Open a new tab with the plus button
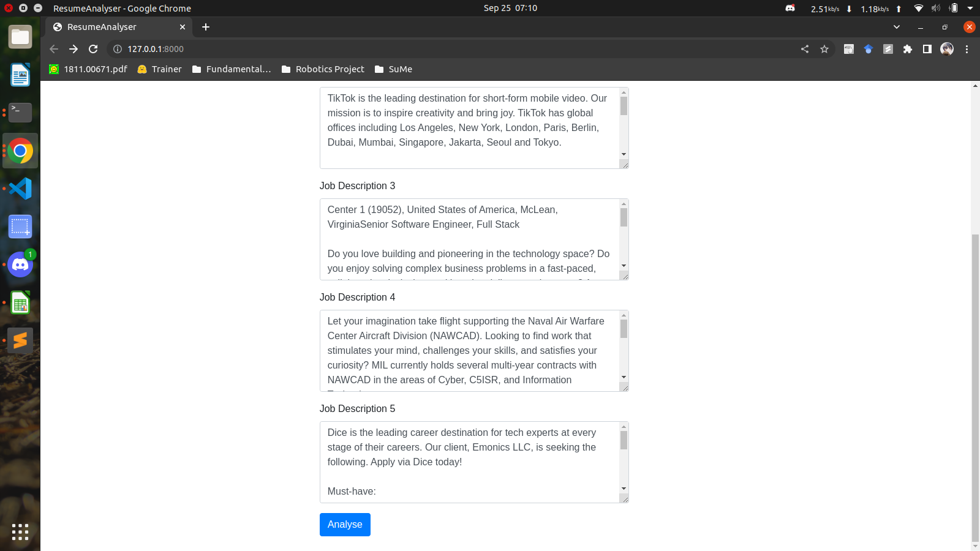Viewport: 980px width, 551px height. (206, 27)
